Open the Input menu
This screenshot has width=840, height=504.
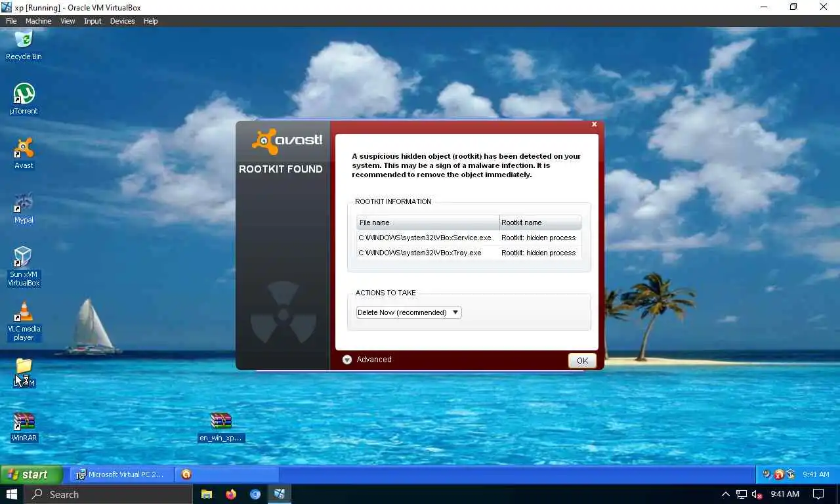(x=93, y=21)
